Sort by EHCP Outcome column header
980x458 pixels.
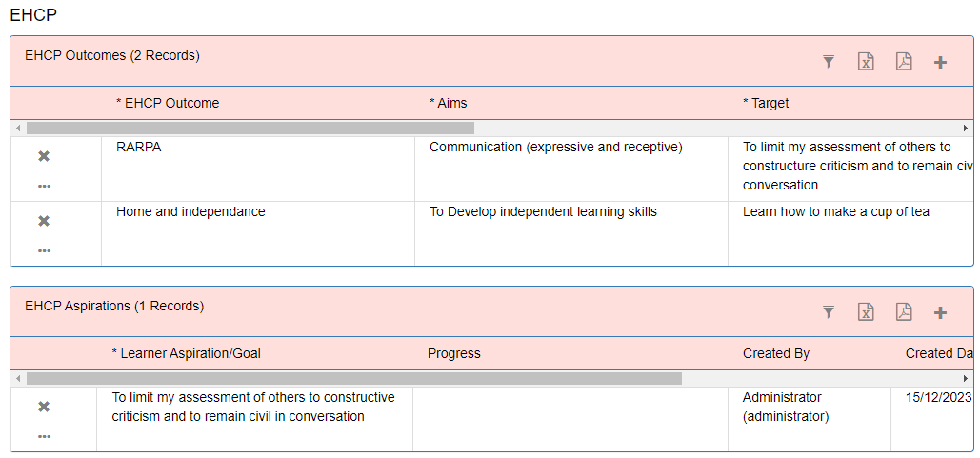(168, 103)
